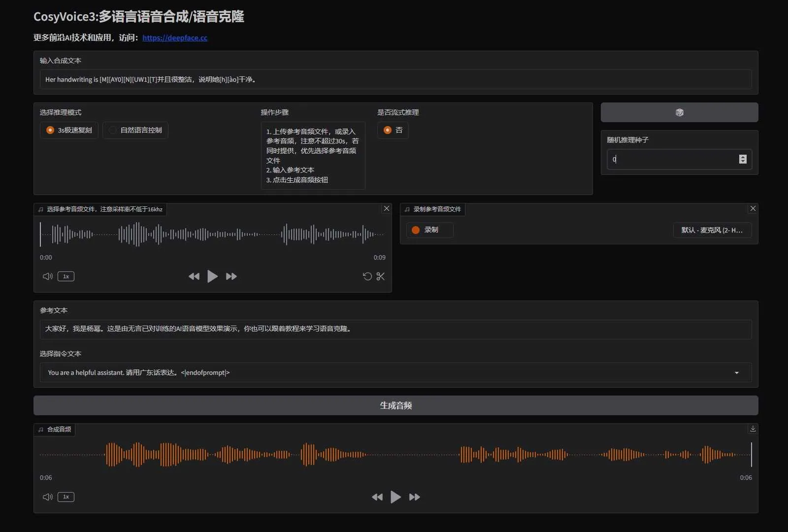
Task: Click the download icon on the 合成音频 panel
Action: pyautogui.click(x=753, y=429)
